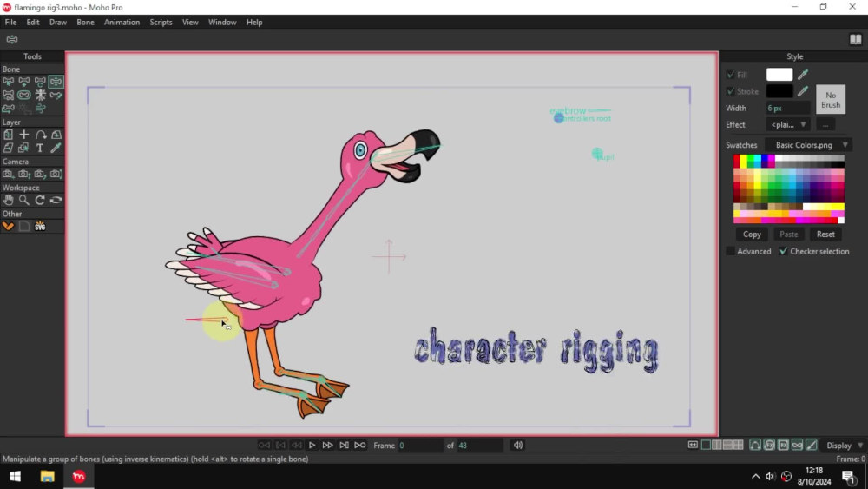This screenshot has height=489, width=868.
Task: Select the layer rotate arrow tool
Action: pyautogui.click(x=40, y=135)
